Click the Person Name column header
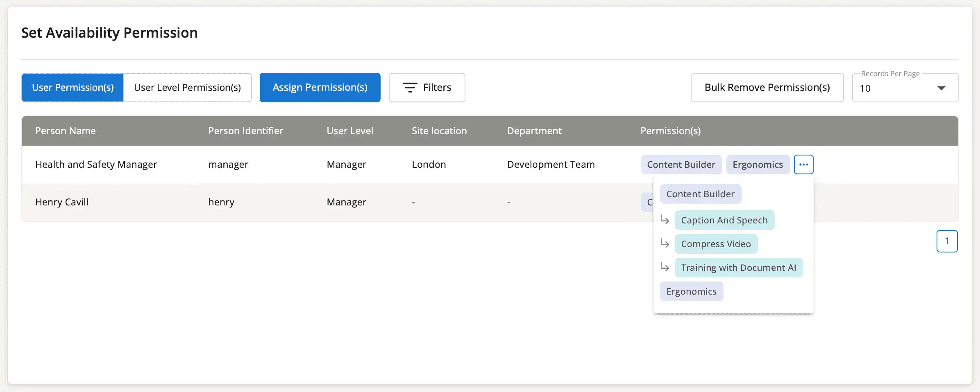980x392 pixels. (x=65, y=131)
